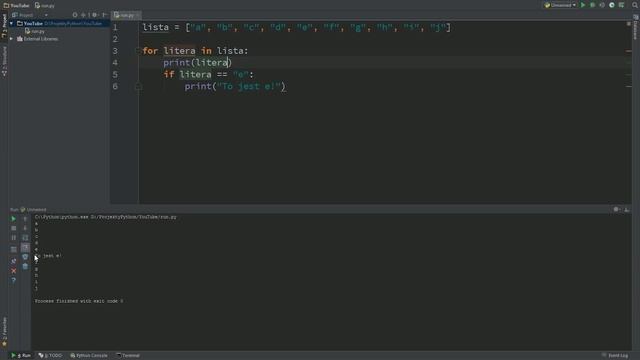The width and height of the screenshot is (640, 360).
Task: Print the Run console output
Action: [x=25, y=257]
